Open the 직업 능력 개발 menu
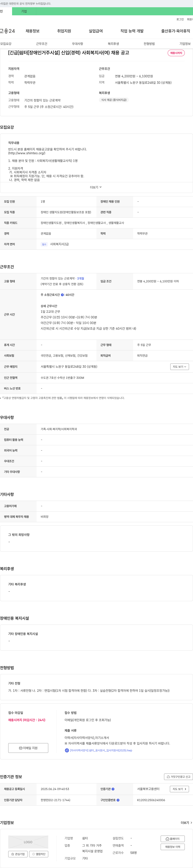This screenshot has width=193, height=868. [x=132, y=31]
